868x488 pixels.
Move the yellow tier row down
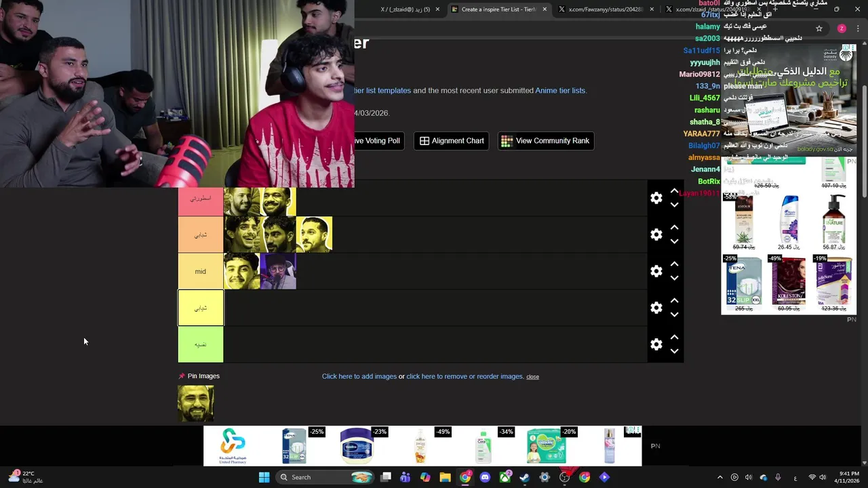[674, 314]
